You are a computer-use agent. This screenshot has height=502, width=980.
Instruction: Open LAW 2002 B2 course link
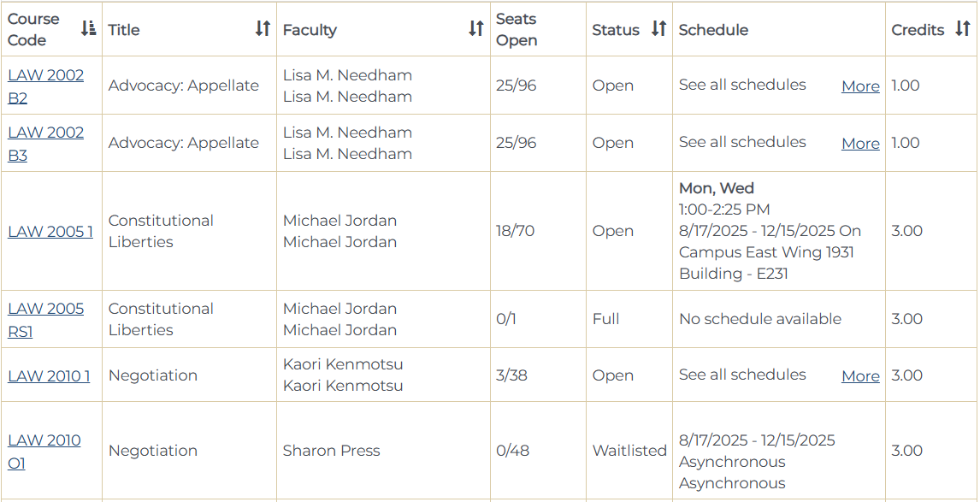[x=45, y=86]
